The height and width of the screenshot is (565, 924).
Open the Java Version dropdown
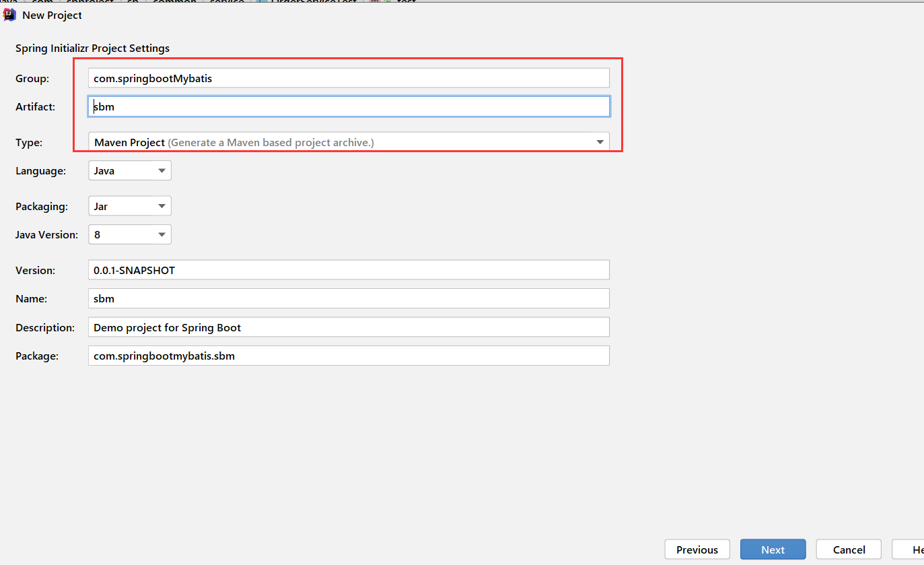(x=130, y=234)
